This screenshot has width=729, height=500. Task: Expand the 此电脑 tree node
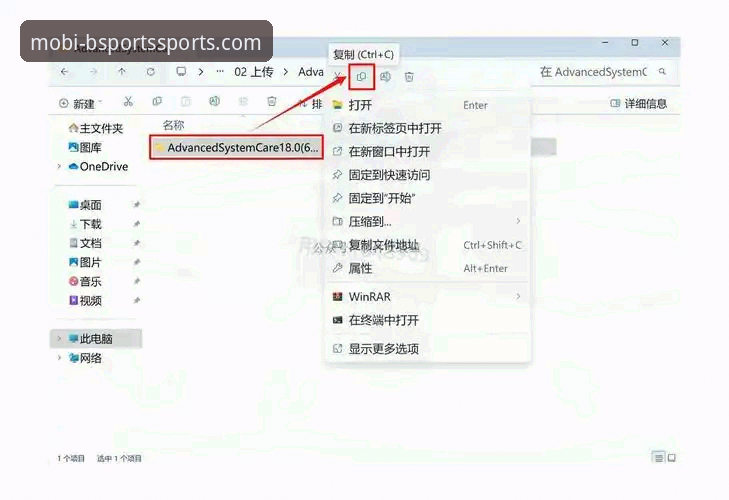pyautogui.click(x=59, y=339)
